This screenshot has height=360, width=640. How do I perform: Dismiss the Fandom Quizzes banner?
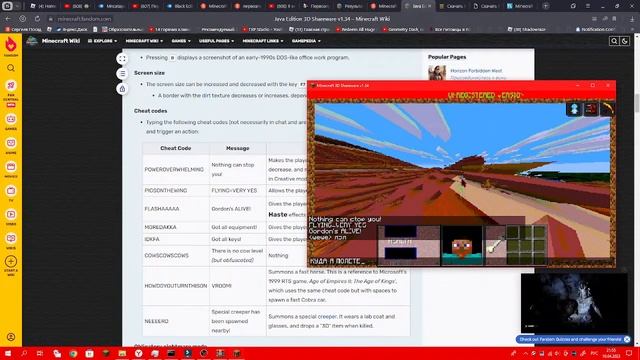[x=627, y=339]
